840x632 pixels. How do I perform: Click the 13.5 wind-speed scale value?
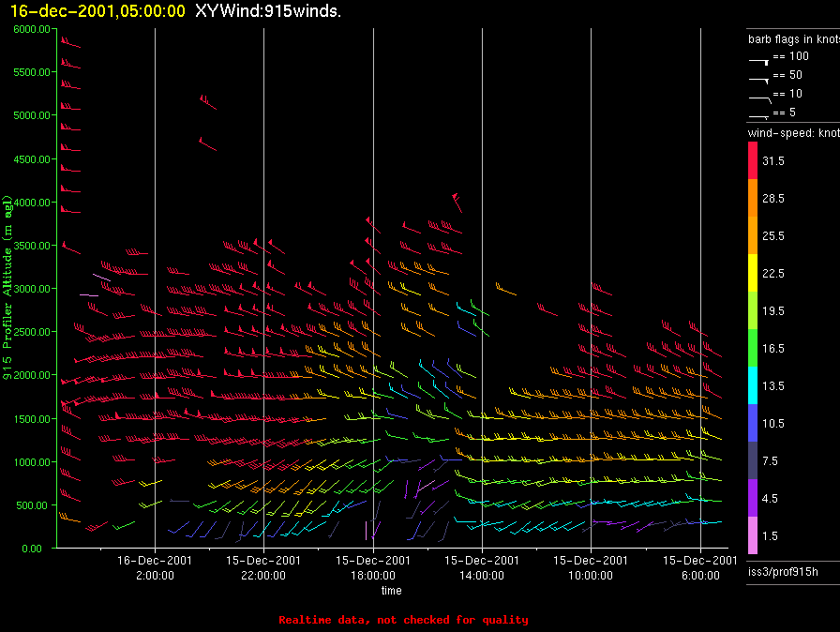pos(773,386)
